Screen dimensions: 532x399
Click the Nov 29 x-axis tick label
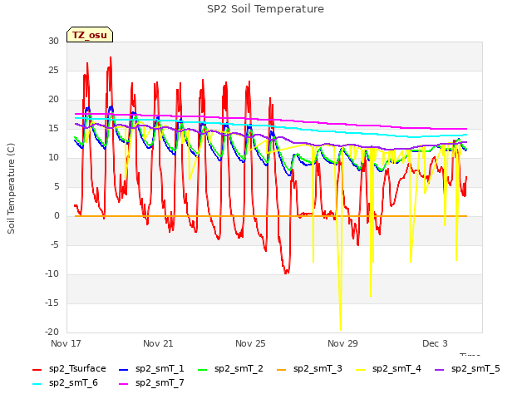pos(342,343)
